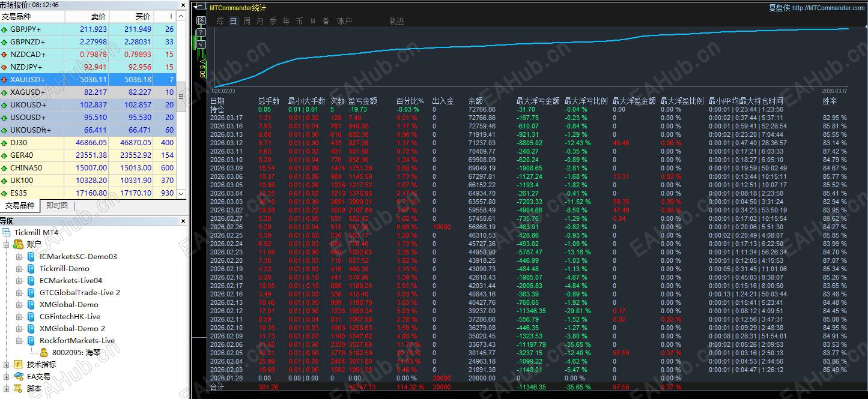
Task: Click the UK100 symbol arrow icon
Action: (4, 181)
